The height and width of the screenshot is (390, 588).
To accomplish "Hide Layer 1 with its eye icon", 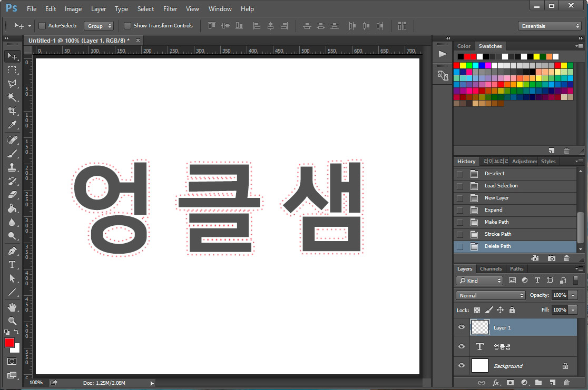I will pyautogui.click(x=462, y=327).
